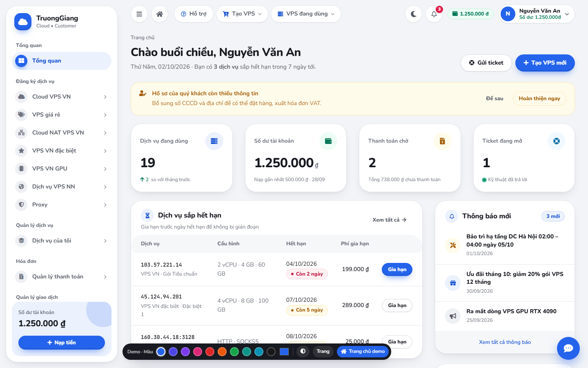Expand Cloud VPS VN sidebar item

(x=62, y=97)
